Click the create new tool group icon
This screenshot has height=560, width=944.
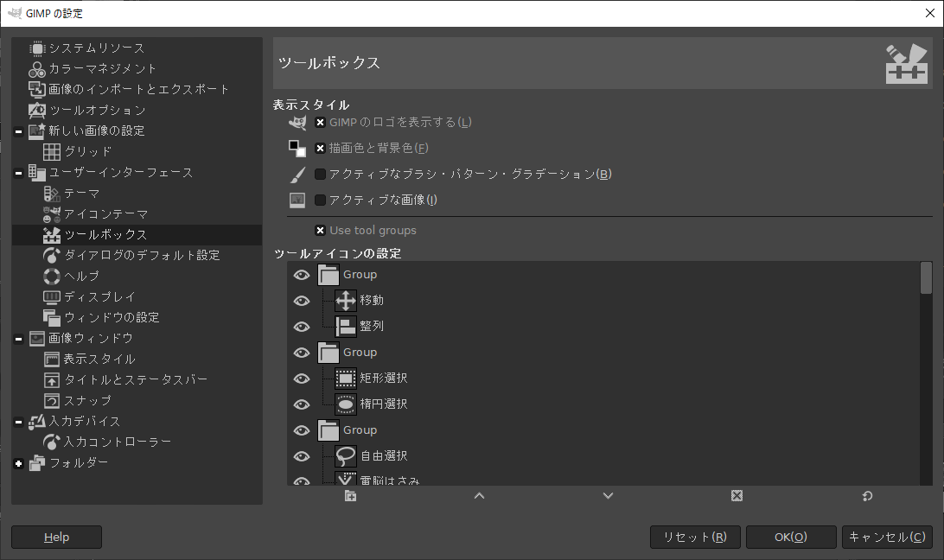point(349,495)
